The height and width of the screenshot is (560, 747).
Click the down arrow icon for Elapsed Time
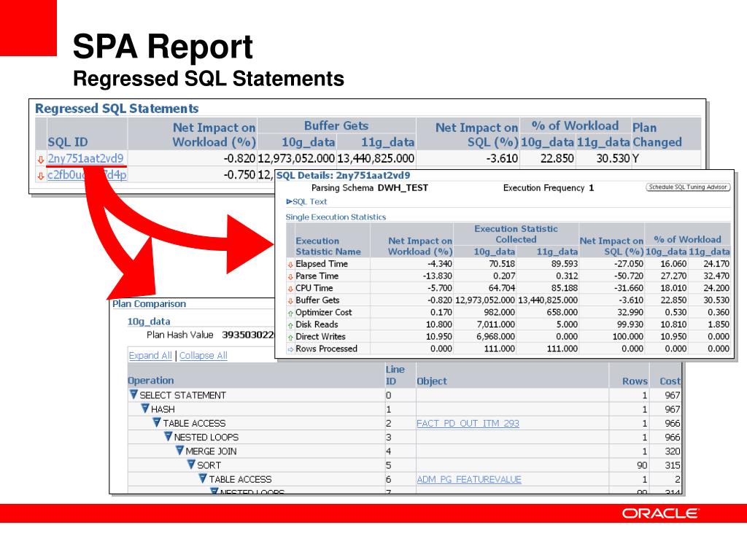click(290, 264)
